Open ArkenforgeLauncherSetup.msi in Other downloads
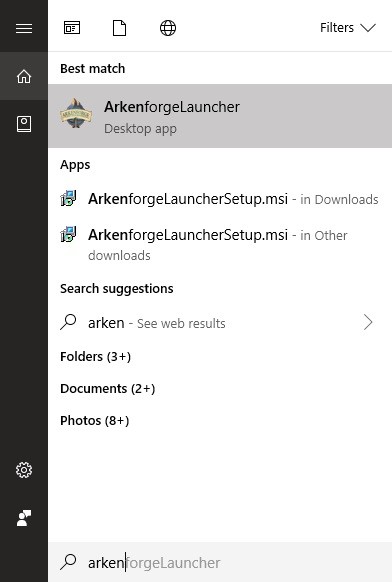392x582 pixels. click(220, 244)
